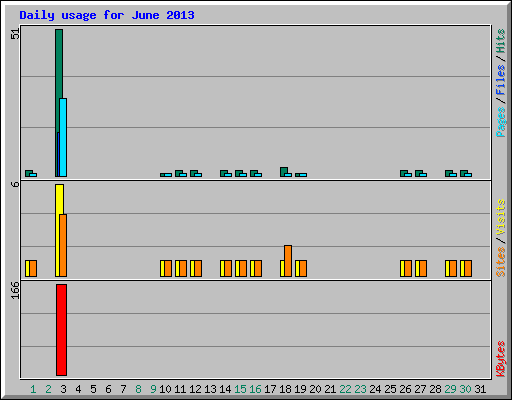
Task: Click day label 4 on x-axis
Action: (x=78, y=389)
